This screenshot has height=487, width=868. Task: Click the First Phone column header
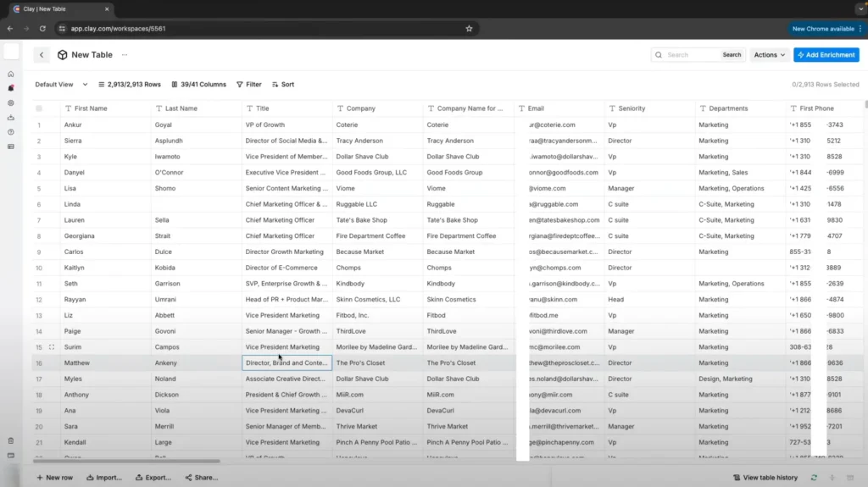[x=825, y=108]
